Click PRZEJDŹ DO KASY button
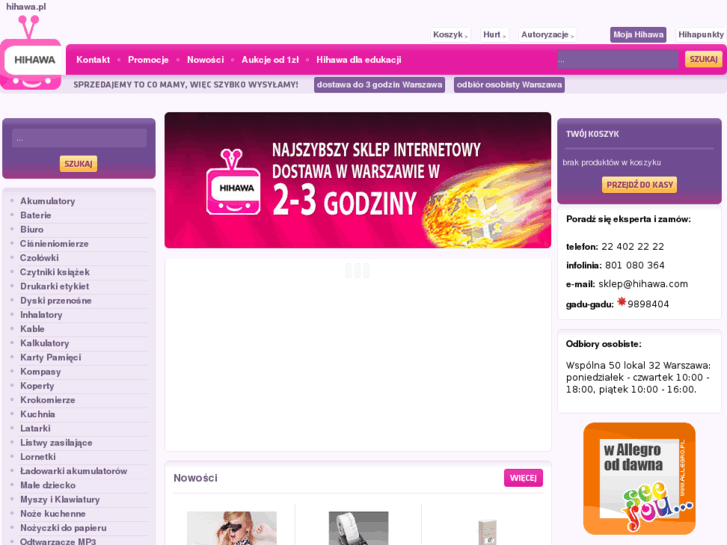 point(639,185)
